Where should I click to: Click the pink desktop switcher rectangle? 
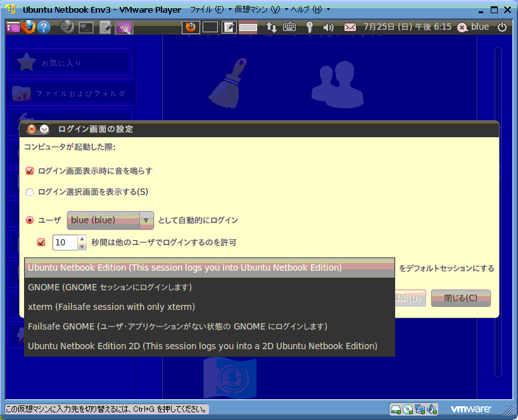(248, 27)
